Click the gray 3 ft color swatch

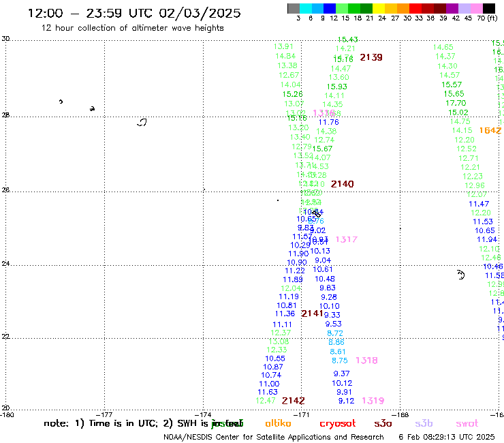[x=294, y=8]
